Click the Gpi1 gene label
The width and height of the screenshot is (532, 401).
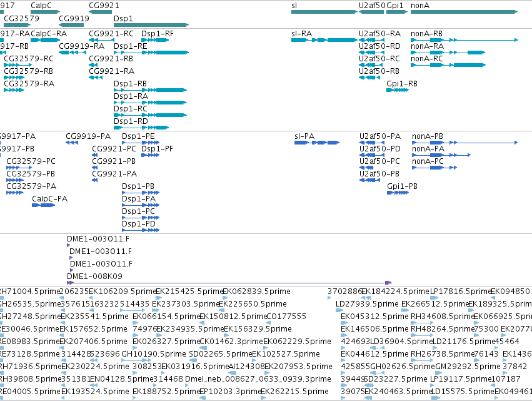tap(395, 6)
